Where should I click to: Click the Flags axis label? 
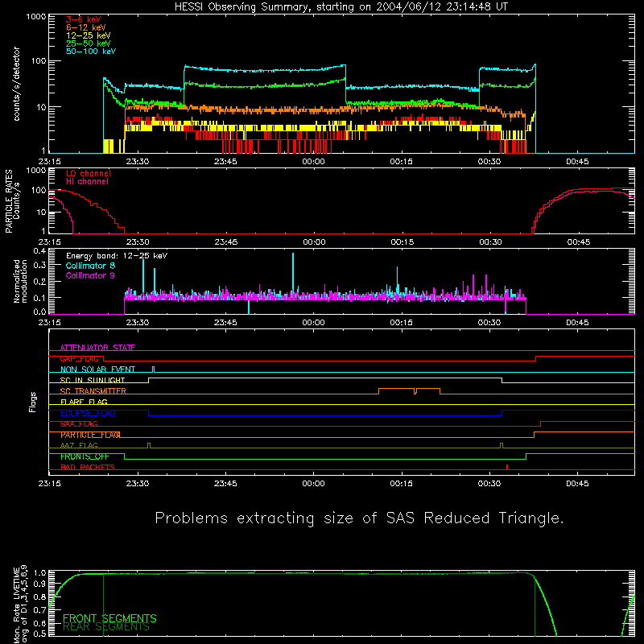coord(32,402)
